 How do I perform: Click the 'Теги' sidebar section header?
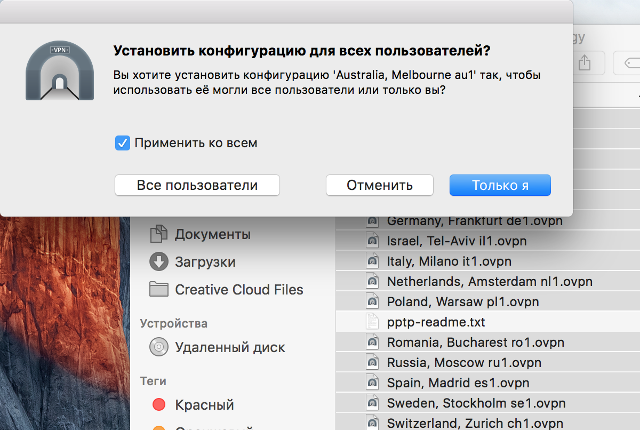153,381
